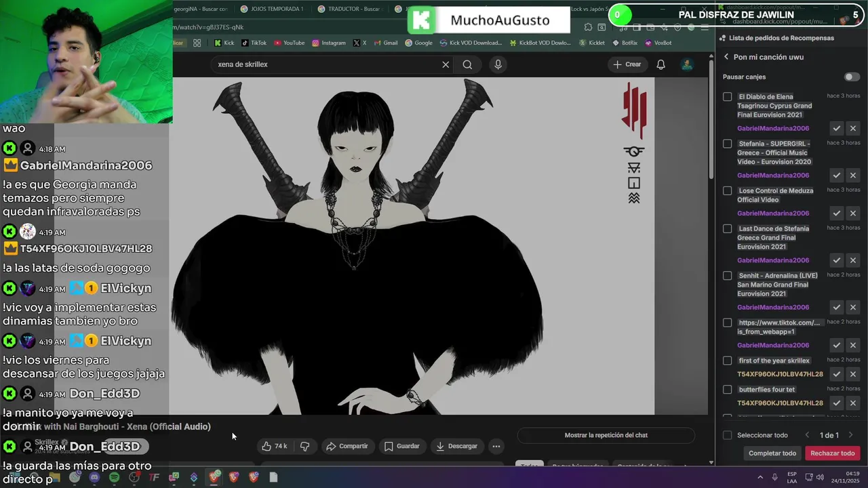Open Spotify from the taskbar
Image resolution: width=868 pixels, height=488 pixels.
tap(114, 477)
